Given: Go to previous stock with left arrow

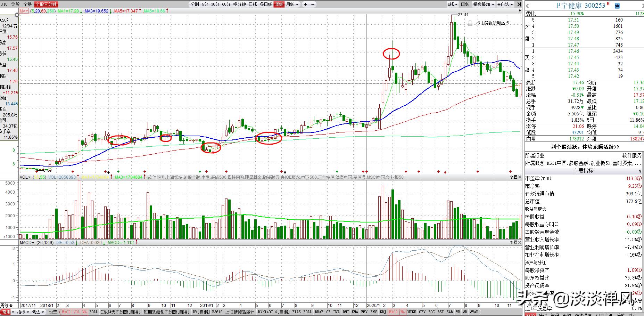Looking at the screenshot, I should pos(527,5).
